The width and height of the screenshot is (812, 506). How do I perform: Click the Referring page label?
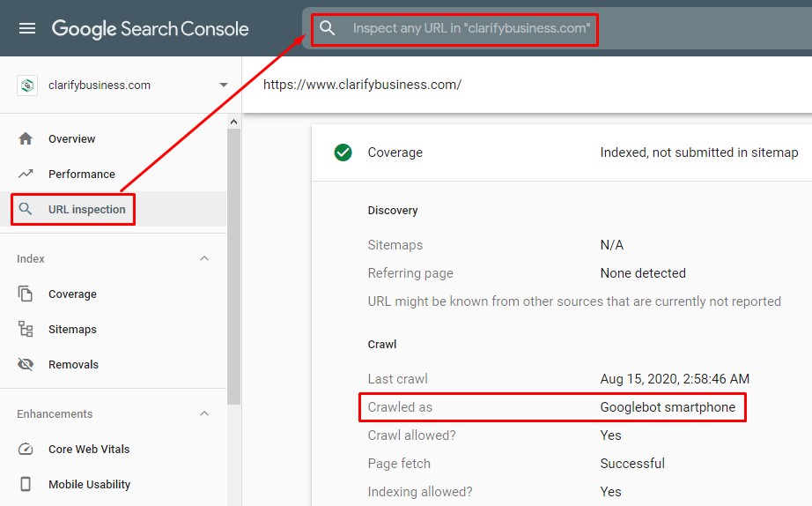410,273
